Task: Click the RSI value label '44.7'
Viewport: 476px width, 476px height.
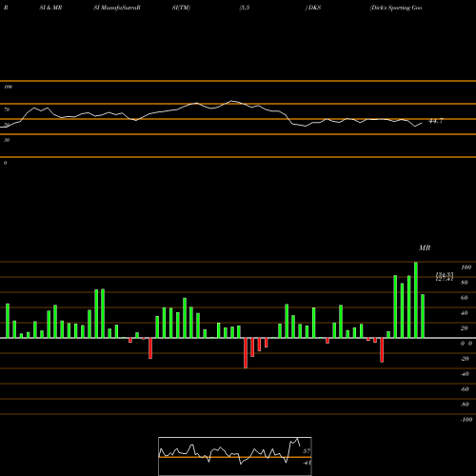Action: point(436,121)
